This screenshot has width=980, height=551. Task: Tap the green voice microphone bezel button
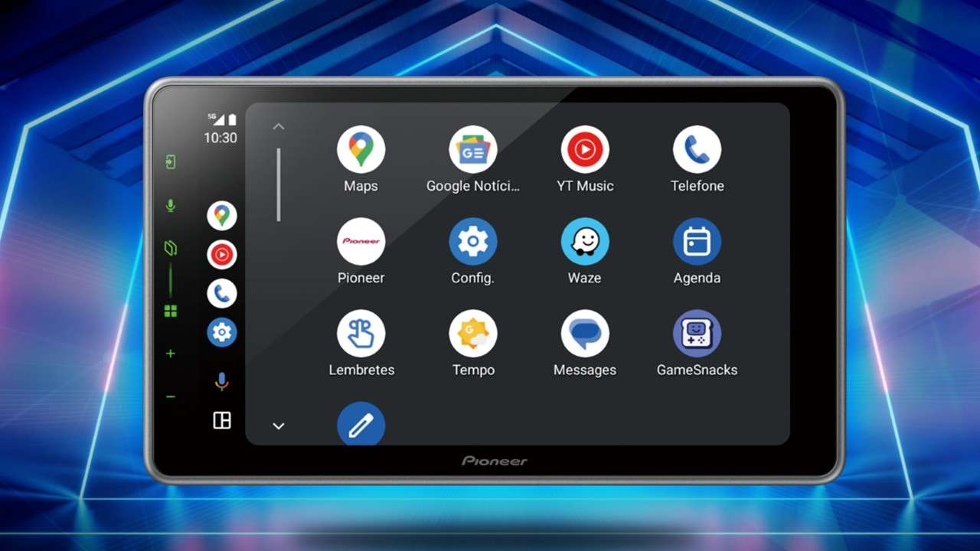171,206
